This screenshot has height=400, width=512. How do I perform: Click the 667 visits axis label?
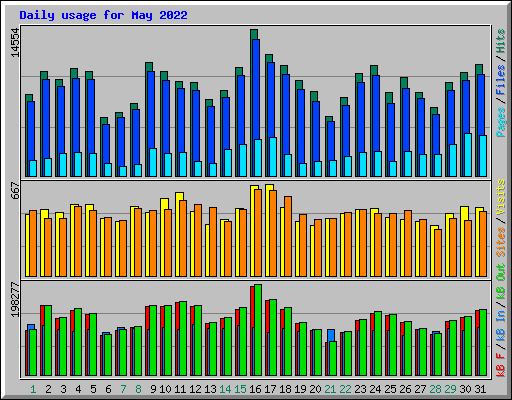[15, 190]
